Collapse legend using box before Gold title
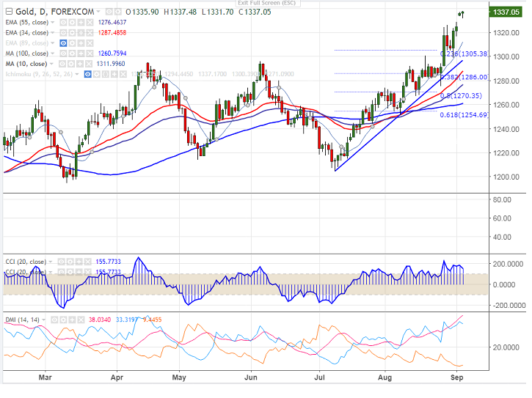This screenshot has width=532, height=398. pyautogui.click(x=9, y=12)
